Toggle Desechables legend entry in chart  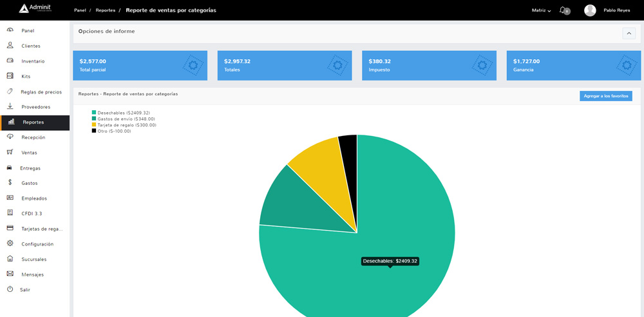pyautogui.click(x=123, y=113)
